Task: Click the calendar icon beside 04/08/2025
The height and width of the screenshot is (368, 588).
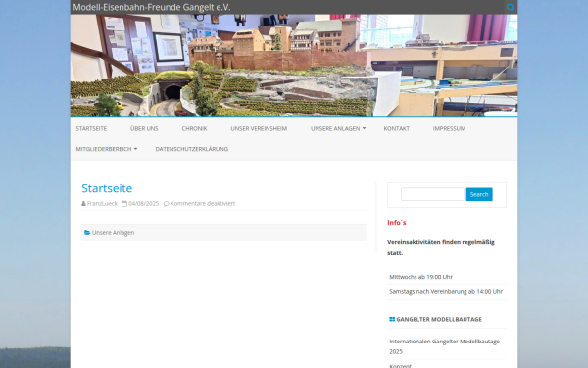Action: 124,204
